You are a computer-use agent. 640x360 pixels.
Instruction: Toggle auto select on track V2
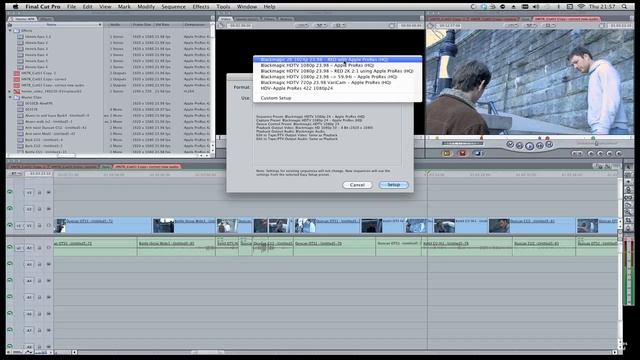[49, 209]
